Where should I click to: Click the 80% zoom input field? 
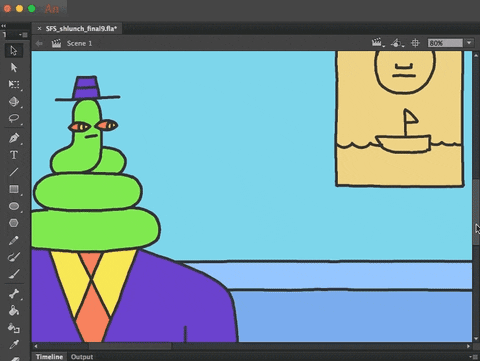[x=446, y=43]
